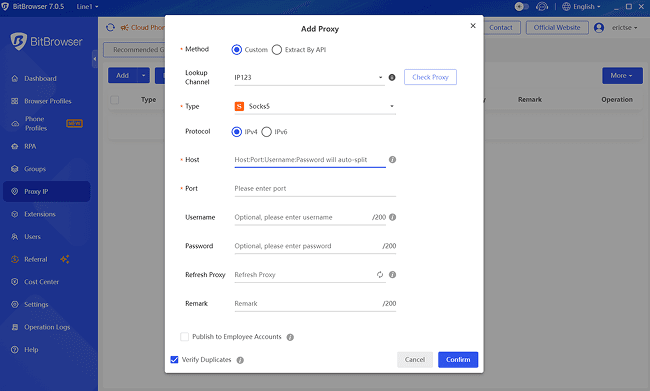Open the More dropdown button
650x391 pixels.
(x=622, y=75)
